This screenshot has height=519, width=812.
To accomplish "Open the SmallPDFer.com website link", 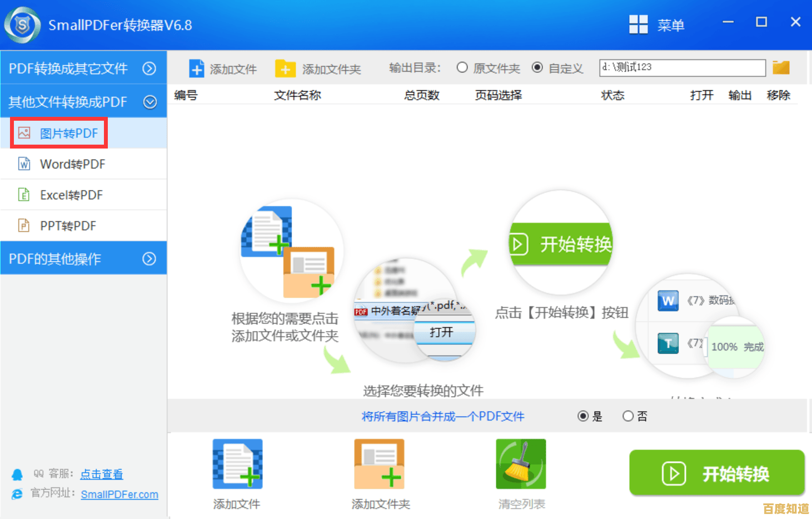I will [119, 494].
